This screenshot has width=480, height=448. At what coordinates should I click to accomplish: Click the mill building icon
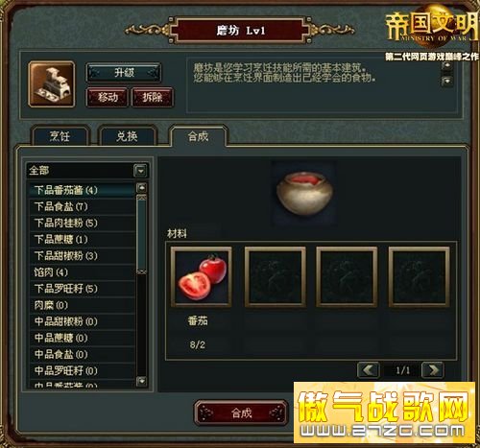point(52,84)
